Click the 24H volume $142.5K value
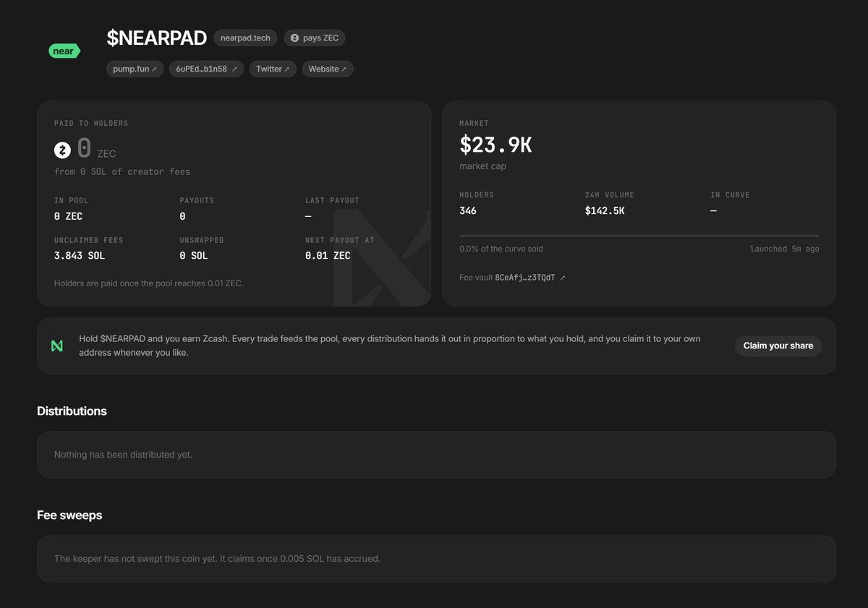The image size is (868, 608). click(605, 210)
